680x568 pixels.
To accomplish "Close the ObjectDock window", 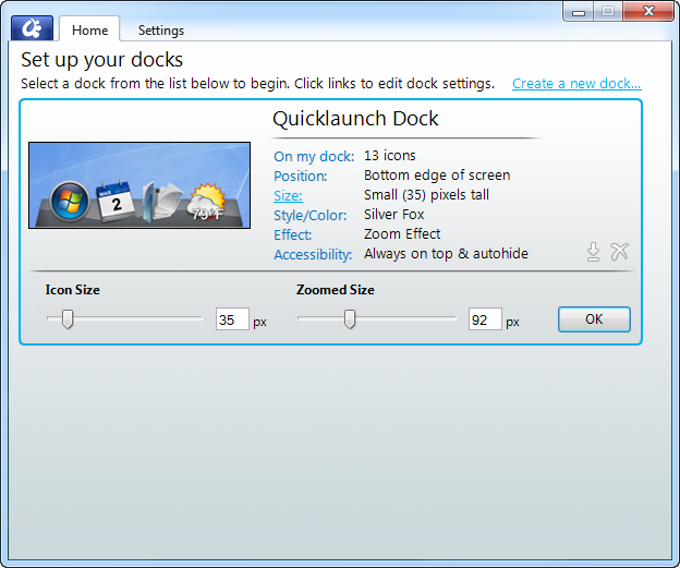I will click(x=648, y=11).
